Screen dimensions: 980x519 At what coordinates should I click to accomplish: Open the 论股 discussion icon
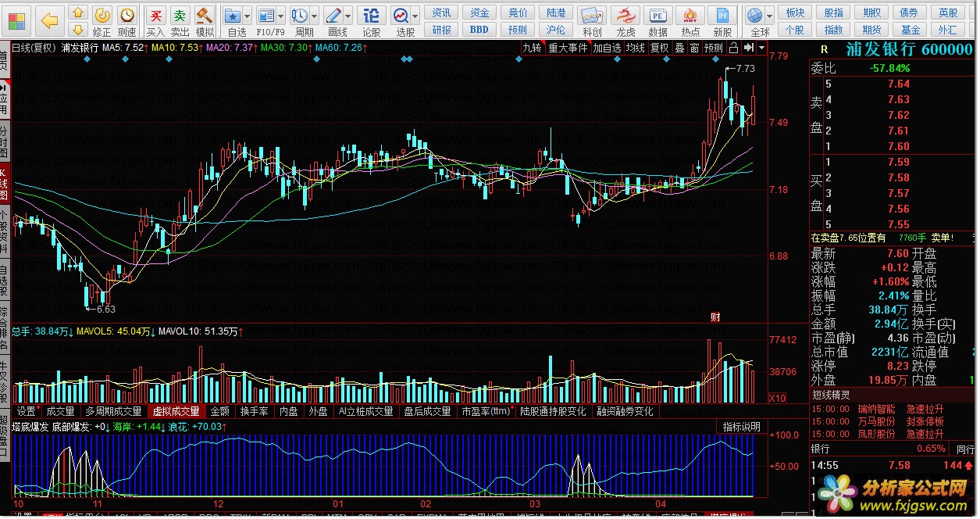(372, 20)
